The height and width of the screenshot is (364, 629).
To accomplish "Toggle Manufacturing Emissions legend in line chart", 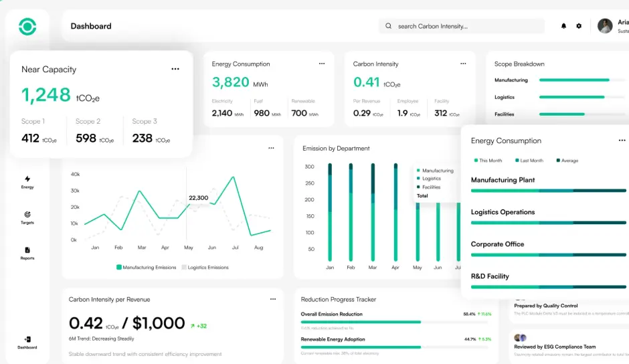I will tap(146, 267).
